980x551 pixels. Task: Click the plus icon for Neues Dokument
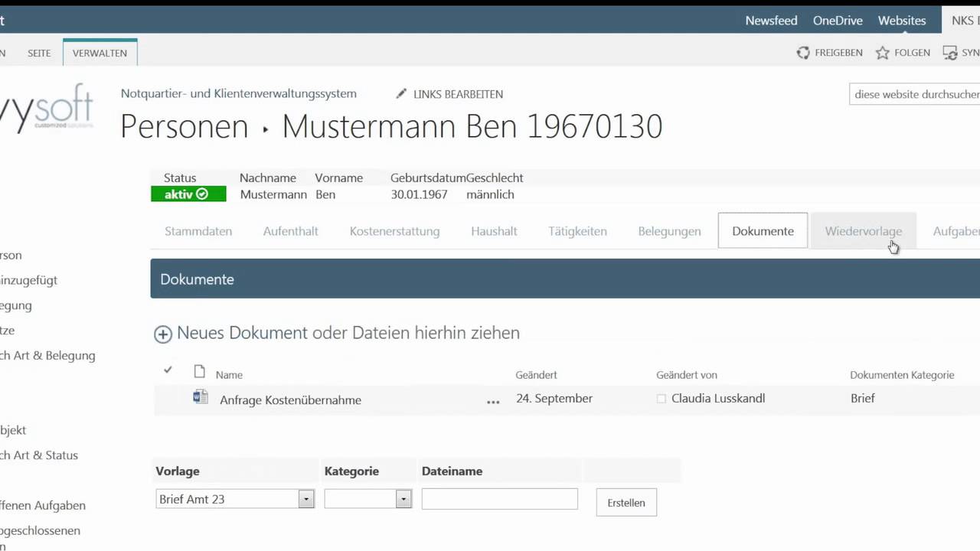click(x=163, y=334)
